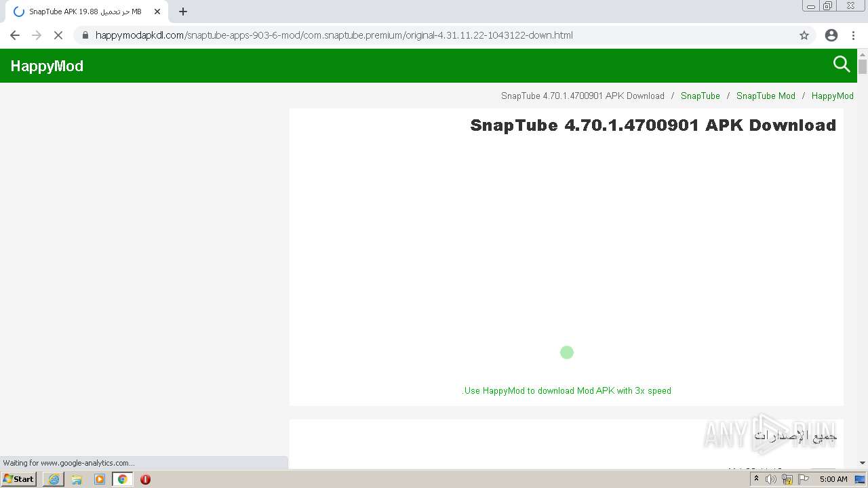Close the SnapTube APK tab
The width and height of the screenshot is (868, 488).
point(157,12)
